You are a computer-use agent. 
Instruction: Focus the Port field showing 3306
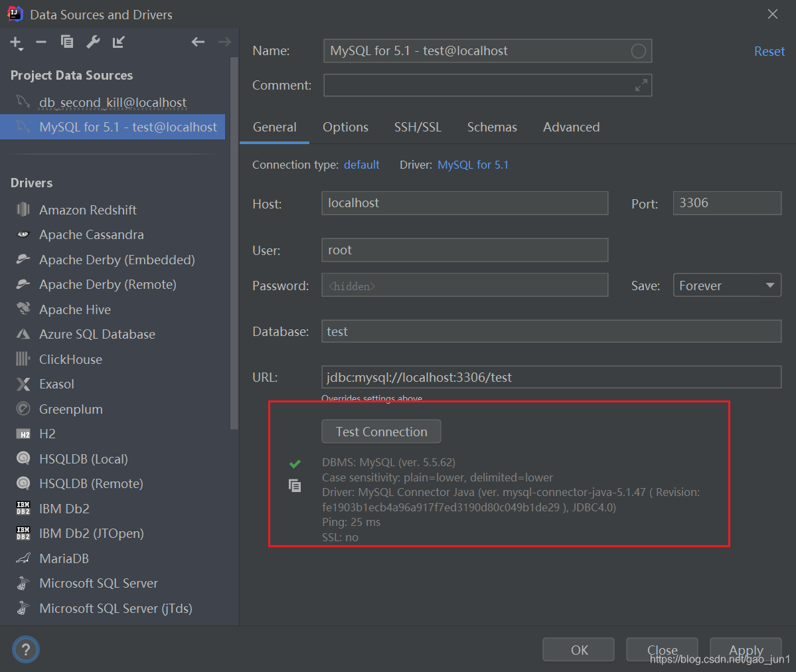click(727, 203)
